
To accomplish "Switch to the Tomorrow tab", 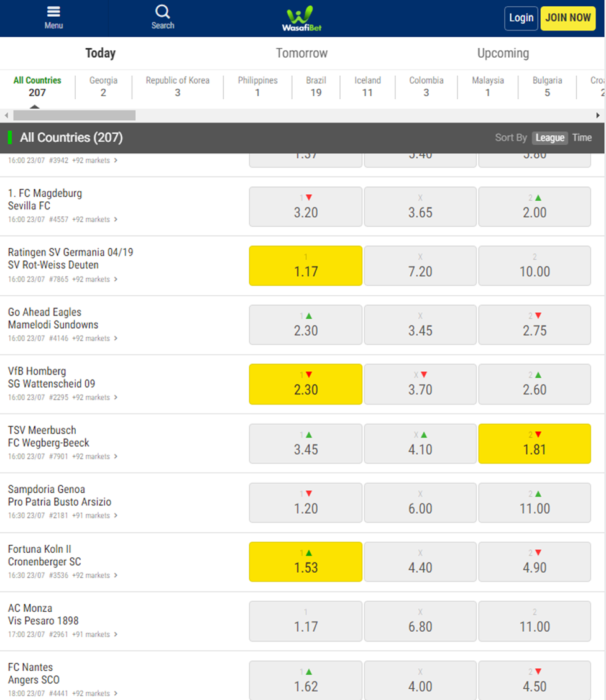I will click(x=302, y=53).
